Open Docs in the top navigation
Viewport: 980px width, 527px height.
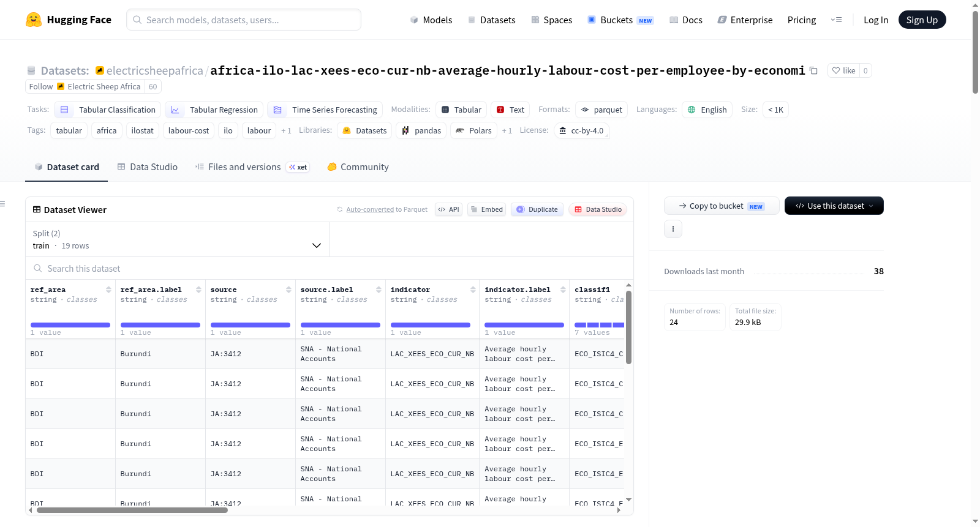coord(685,20)
